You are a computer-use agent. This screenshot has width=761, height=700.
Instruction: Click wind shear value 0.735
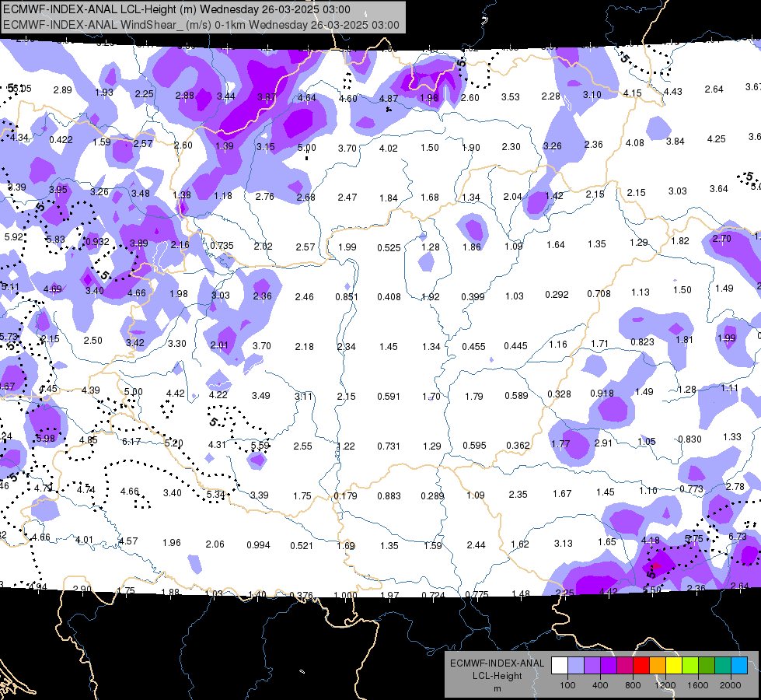click(x=222, y=245)
